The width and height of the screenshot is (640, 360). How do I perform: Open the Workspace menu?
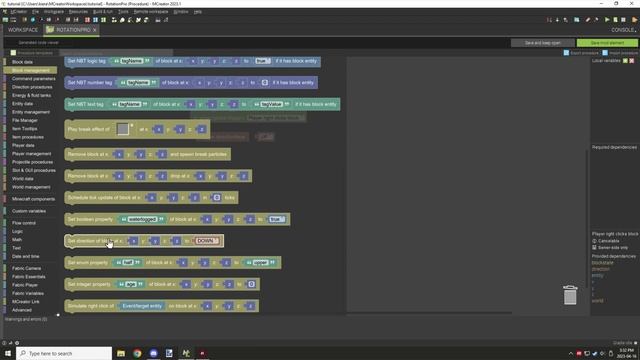(53, 12)
